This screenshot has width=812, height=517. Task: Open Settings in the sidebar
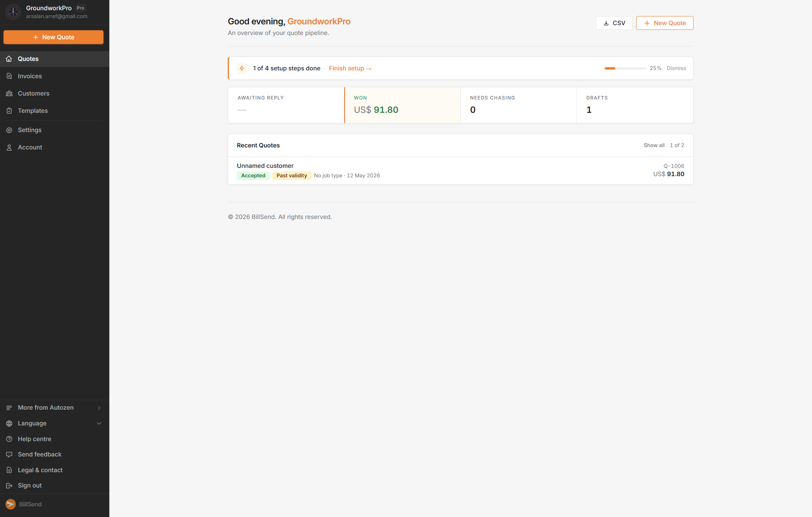pos(55,130)
